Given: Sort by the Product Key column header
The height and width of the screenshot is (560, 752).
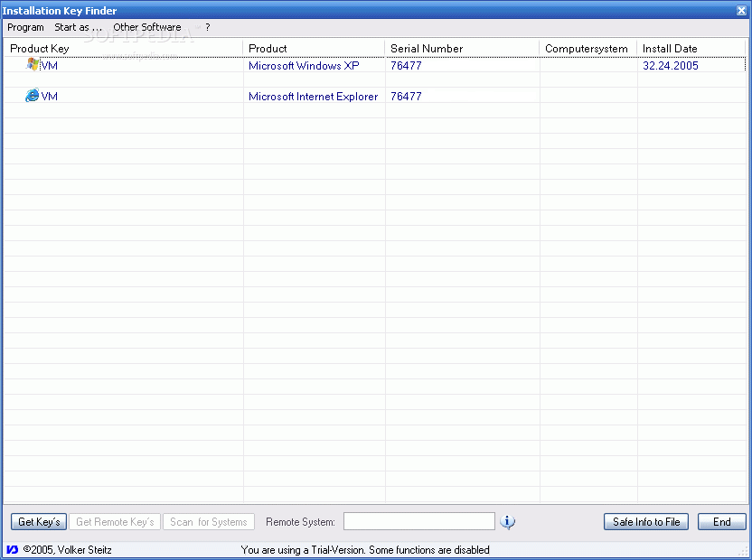Looking at the screenshot, I should [x=124, y=49].
